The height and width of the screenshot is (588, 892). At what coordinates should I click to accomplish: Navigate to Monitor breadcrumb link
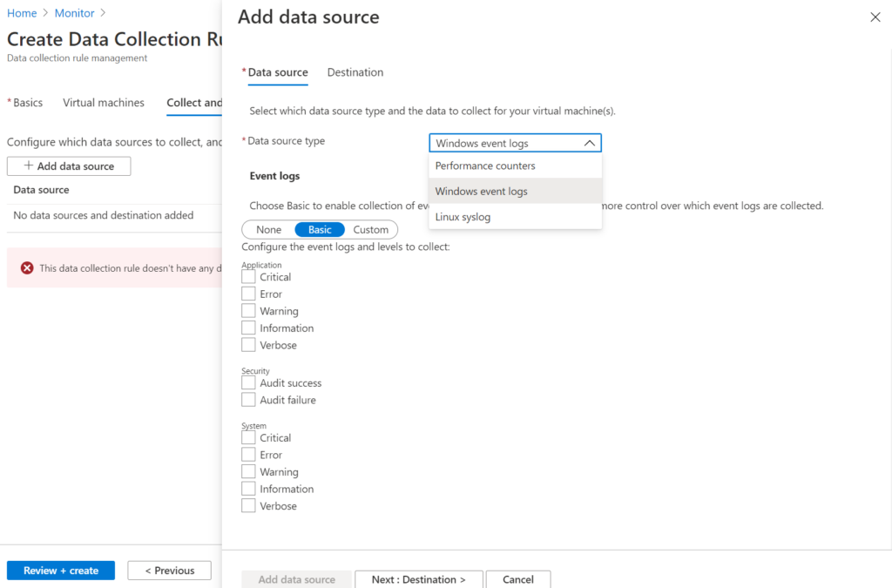coord(75,13)
